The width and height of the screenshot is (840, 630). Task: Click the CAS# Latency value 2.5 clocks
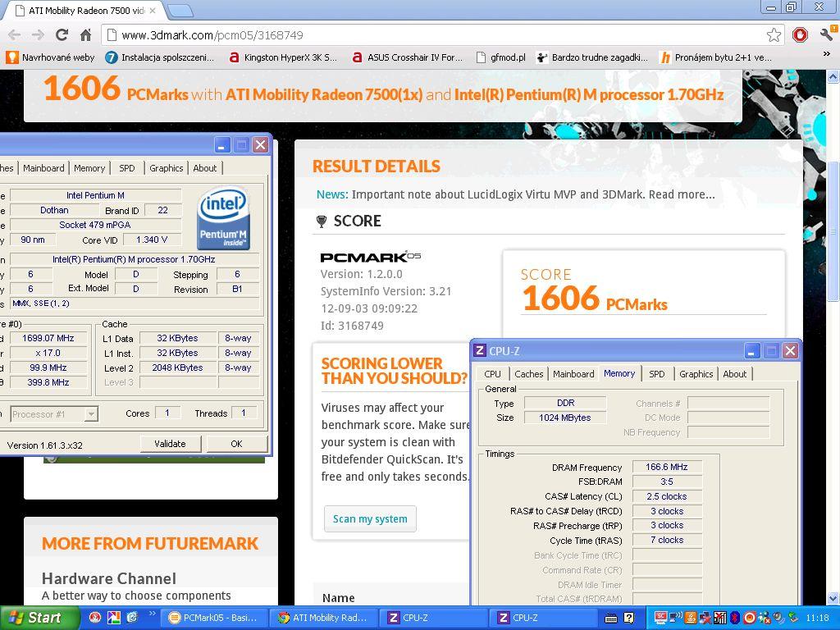pos(667,496)
